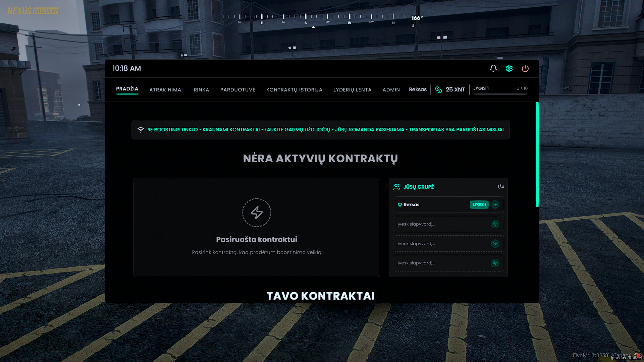Click the lightning bolt contract icon

click(x=257, y=213)
